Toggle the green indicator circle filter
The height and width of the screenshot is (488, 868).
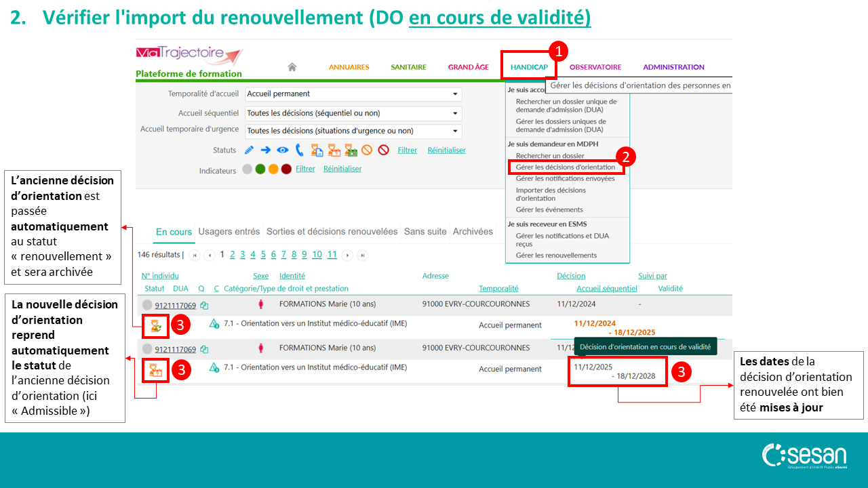tap(260, 169)
